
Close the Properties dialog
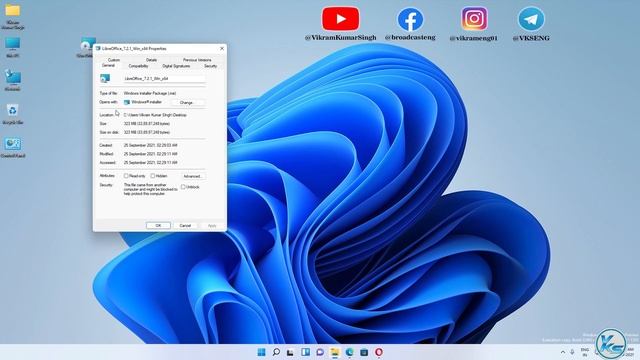coord(222,49)
